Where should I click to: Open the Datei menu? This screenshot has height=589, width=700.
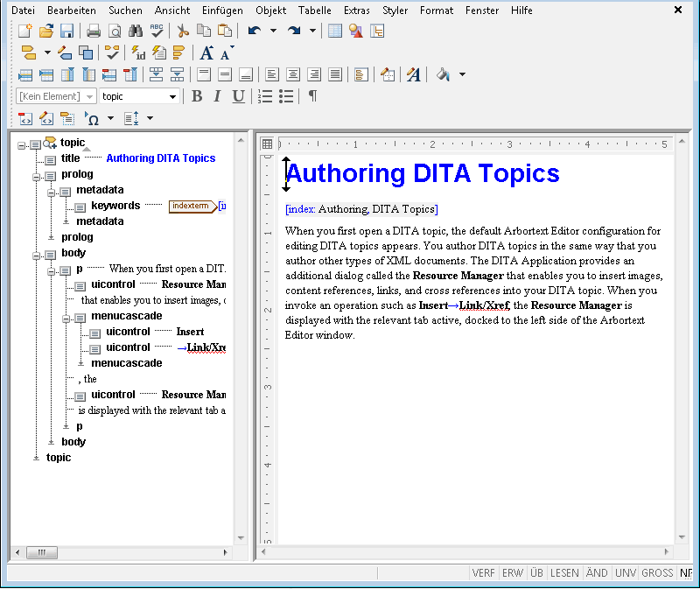pos(23,11)
